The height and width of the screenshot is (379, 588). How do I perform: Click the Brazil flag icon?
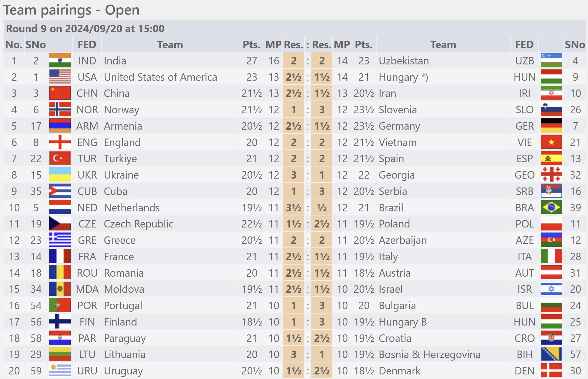pos(551,207)
